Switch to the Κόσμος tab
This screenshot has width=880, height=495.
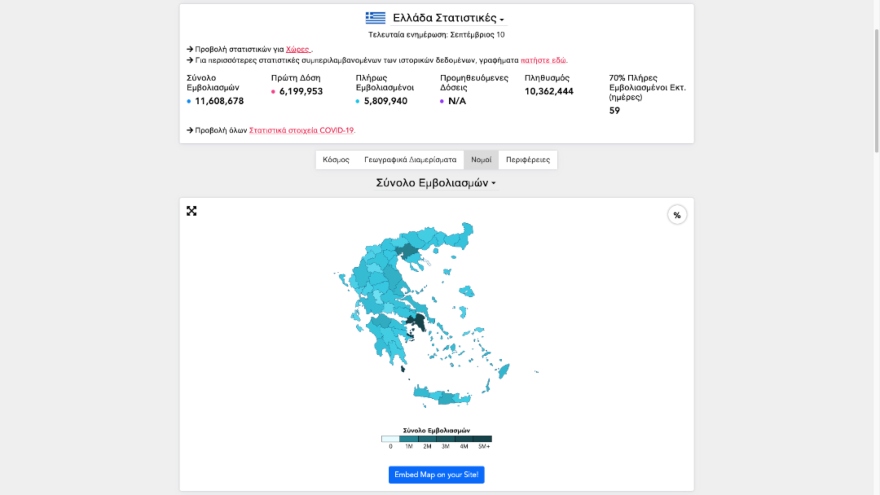336,160
